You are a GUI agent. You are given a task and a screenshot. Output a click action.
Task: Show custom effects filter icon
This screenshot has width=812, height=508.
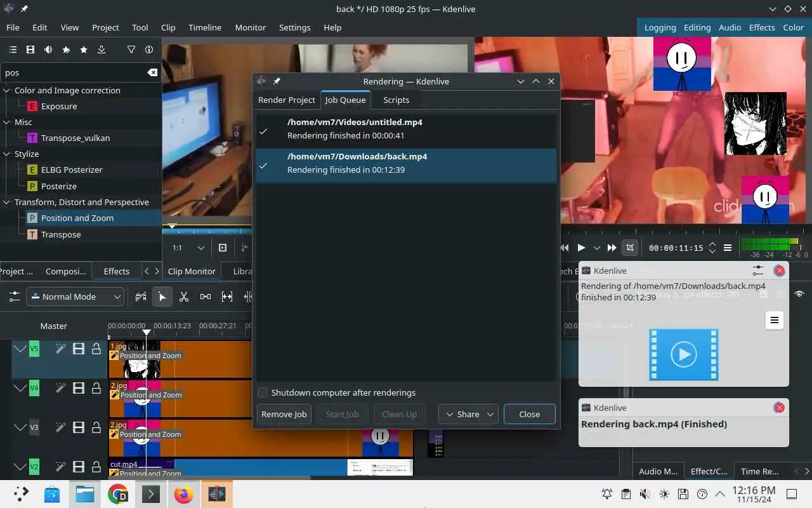click(66, 50)
